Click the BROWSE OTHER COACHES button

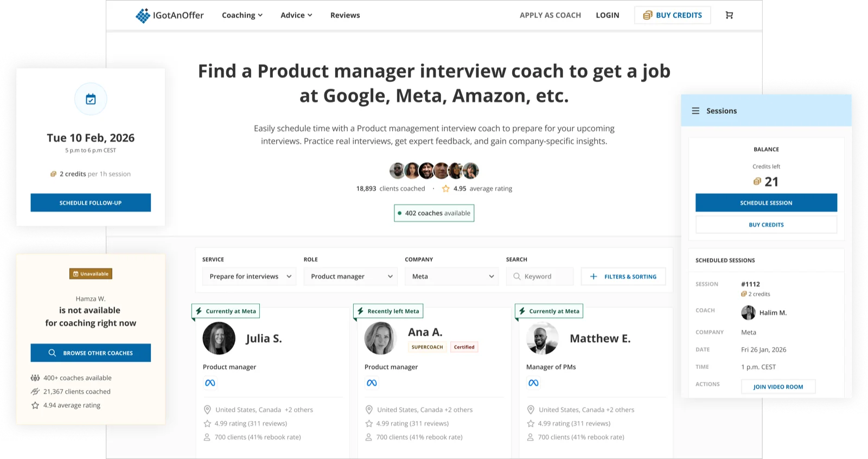[91, 353]
